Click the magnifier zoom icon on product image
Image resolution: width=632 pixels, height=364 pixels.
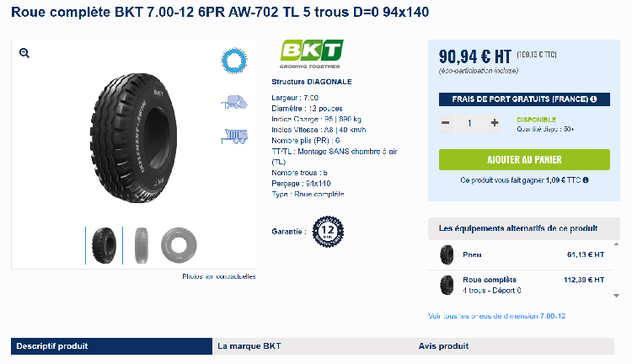[24, 53]
